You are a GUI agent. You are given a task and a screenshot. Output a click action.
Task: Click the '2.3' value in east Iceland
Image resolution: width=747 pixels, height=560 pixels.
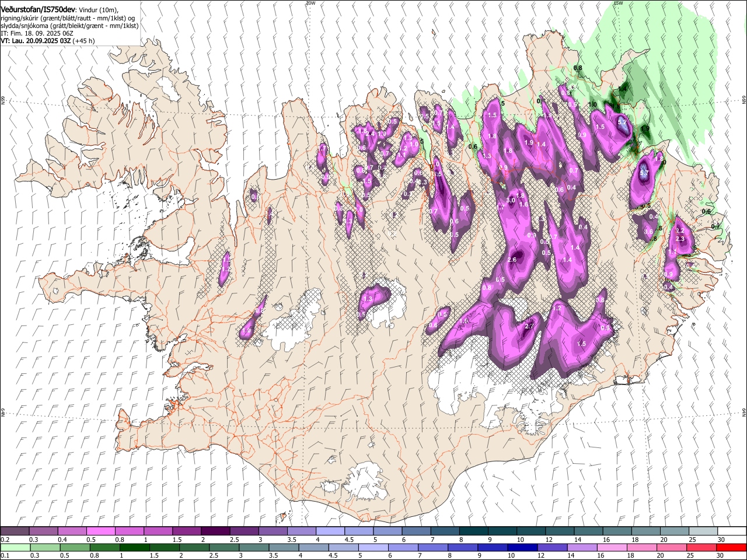coord(680,239)
